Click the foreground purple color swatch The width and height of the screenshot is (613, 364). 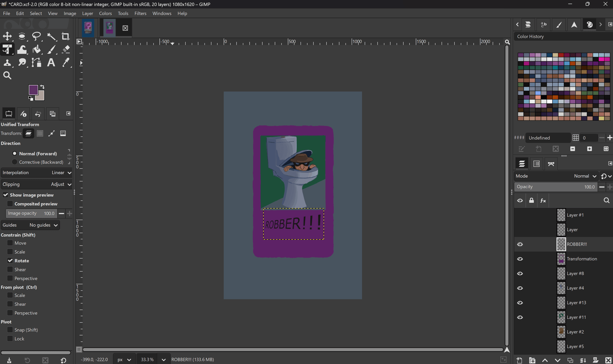pyautogui.click(x=33, y=90)
